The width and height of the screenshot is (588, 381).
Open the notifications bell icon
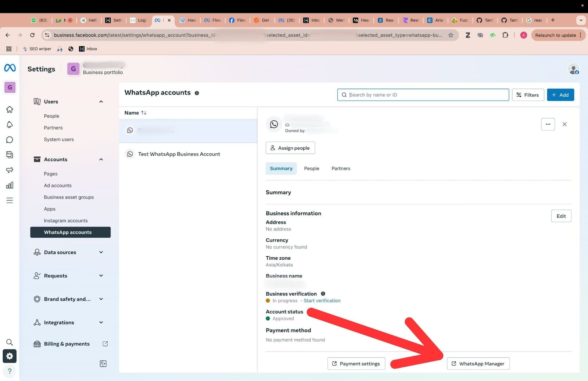pyautogui.click(x=10, y=125)
